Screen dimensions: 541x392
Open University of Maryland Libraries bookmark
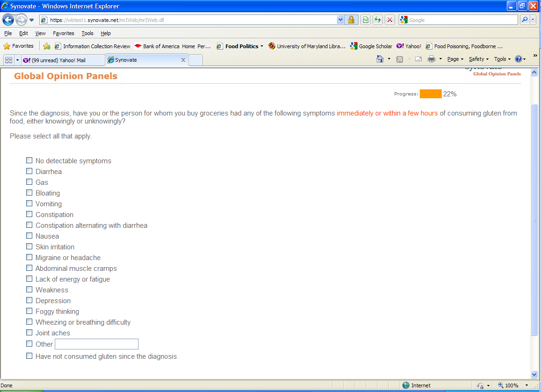point(307,46)
